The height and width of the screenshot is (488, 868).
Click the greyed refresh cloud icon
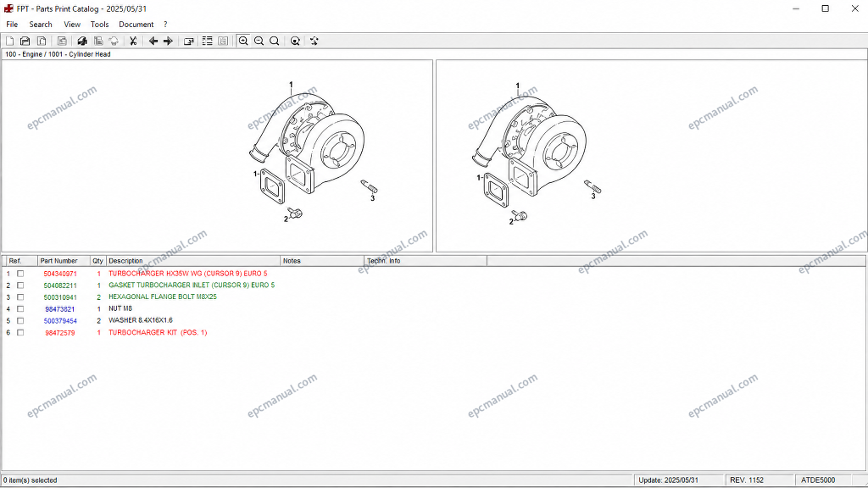tap(114, 41)
